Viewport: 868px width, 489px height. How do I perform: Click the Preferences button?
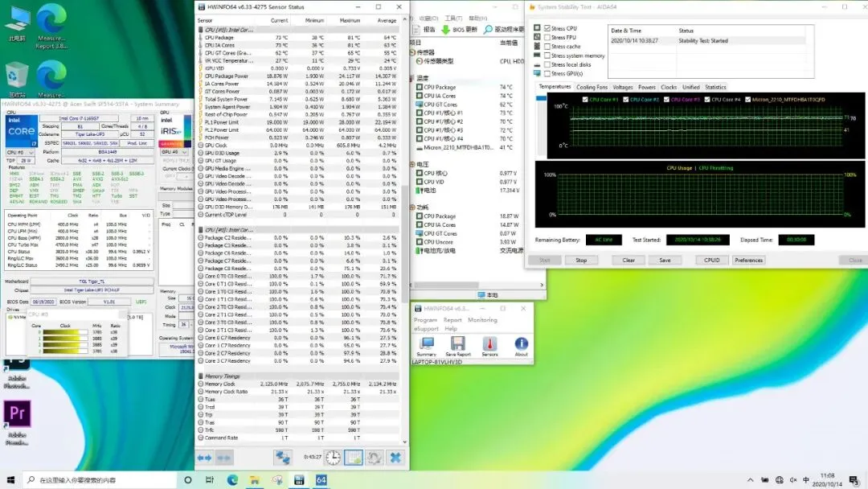[x=748, y=260]
